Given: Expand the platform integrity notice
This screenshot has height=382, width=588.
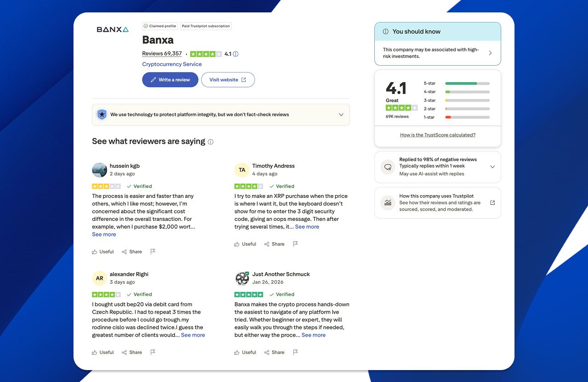Looking at the screenshot, I should (341, 114).
